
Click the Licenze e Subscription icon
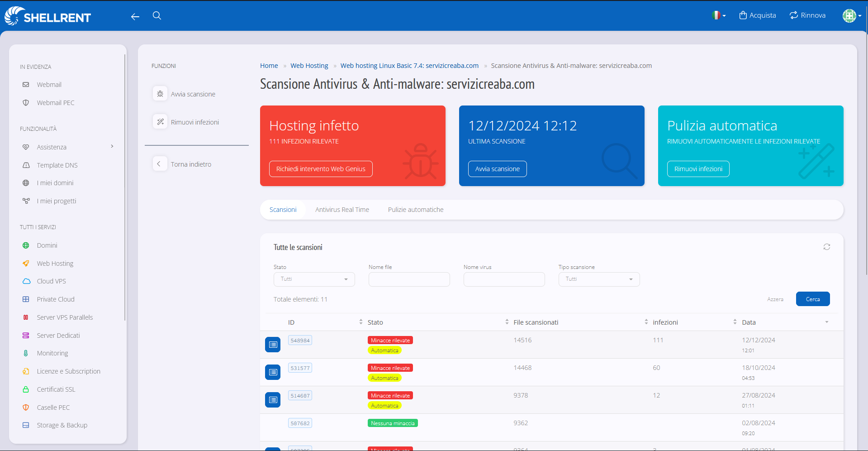coord(26,371)
